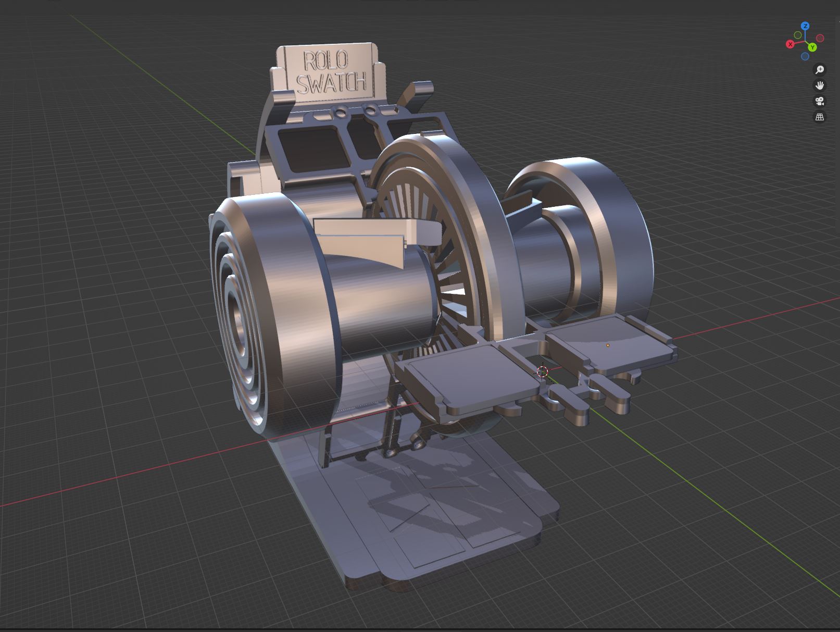Image resolution: width=840 pixels, height=632 pixels.
Task: Click the blue Z axis on the gizmo
Action: [805, 26]
